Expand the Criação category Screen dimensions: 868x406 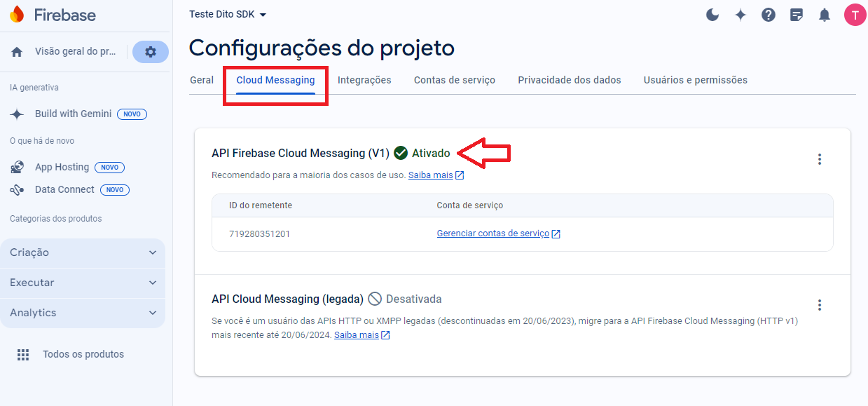tap(83, 252)
